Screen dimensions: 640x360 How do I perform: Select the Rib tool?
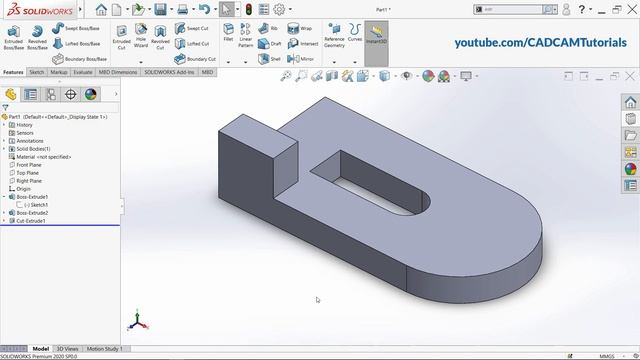click(268, 28)
